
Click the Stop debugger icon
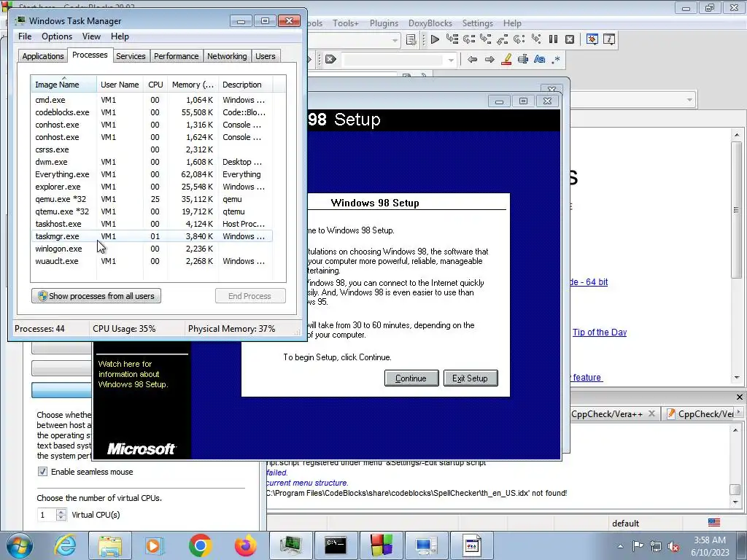click(x=569, y=39)
